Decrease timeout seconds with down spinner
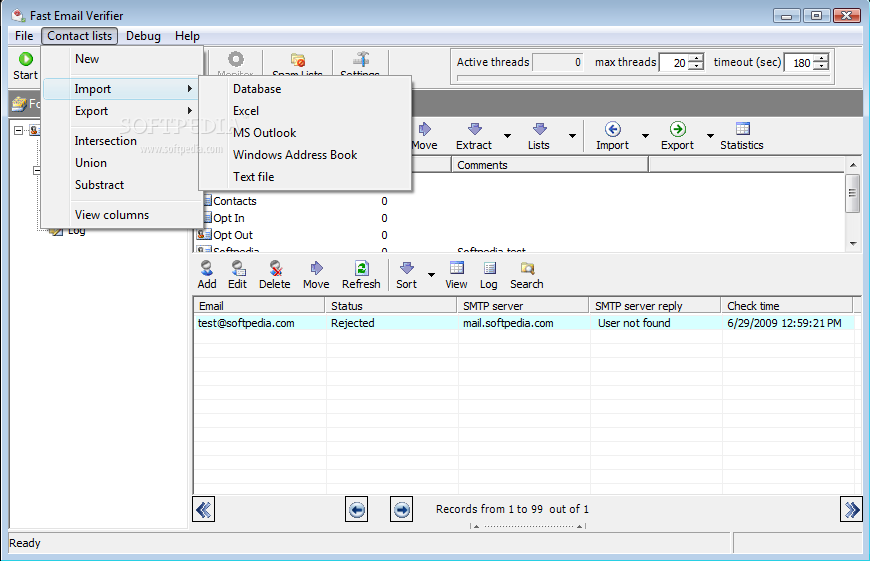The width and height of the screenshot is (870, 561). click(822, 66)
